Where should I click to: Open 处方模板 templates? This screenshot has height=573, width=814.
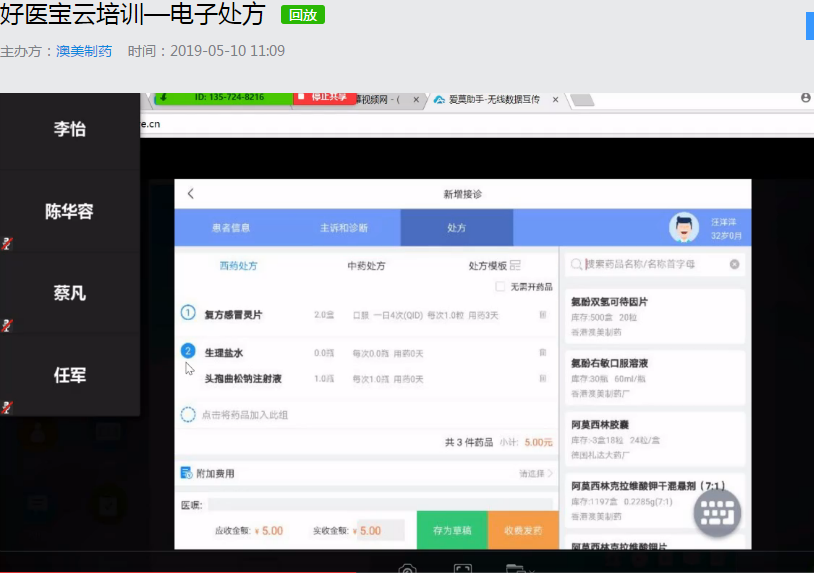tap(487, 266)
